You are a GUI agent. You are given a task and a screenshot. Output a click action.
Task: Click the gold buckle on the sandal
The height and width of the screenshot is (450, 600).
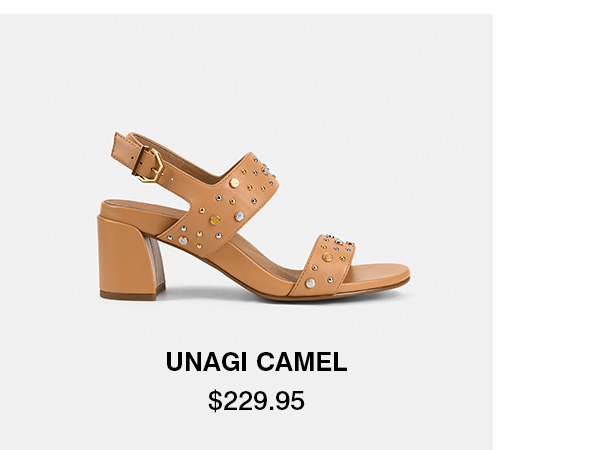pos(148,165)
